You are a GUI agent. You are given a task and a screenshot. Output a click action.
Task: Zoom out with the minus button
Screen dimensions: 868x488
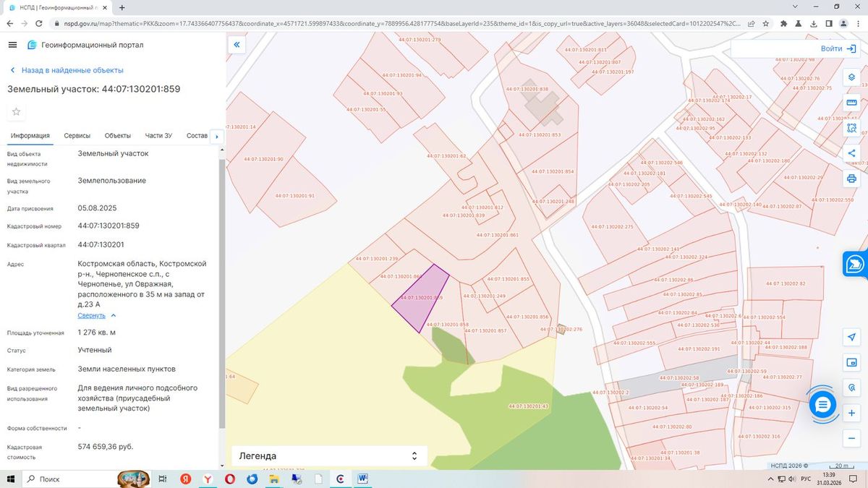pyautogui.click(x=851, y=438)
